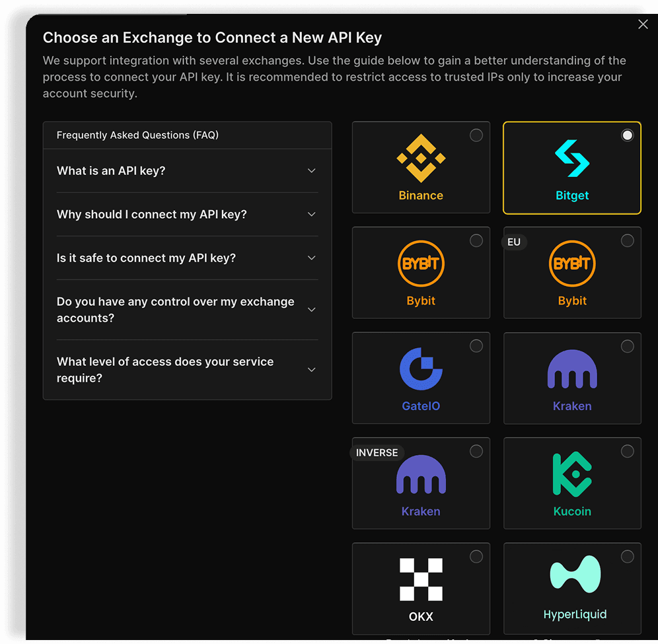Expand "Why should I connect my API key?" chevron
Screen dimensions: 658x644
311,215
